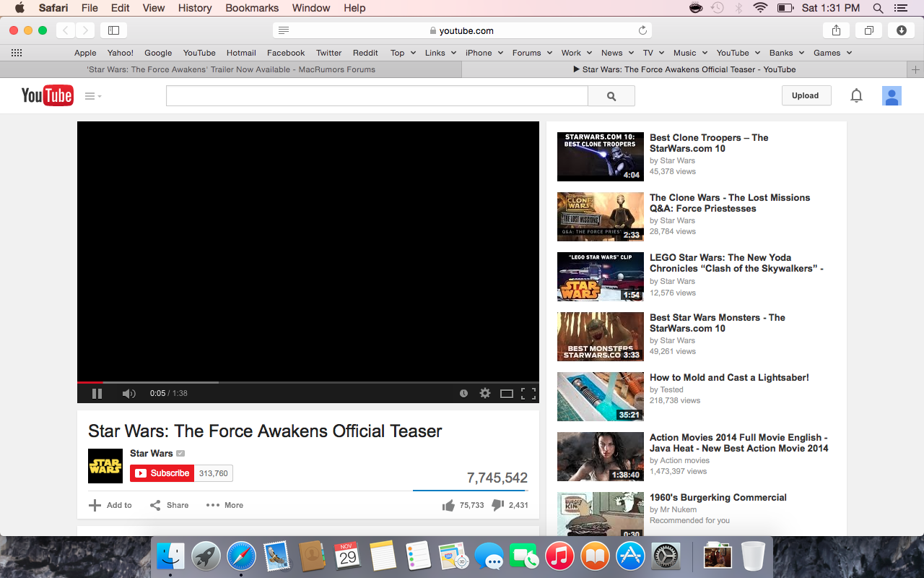Expand the News bookmarks folder
924x578 pixels.
[x=617, y=53]
